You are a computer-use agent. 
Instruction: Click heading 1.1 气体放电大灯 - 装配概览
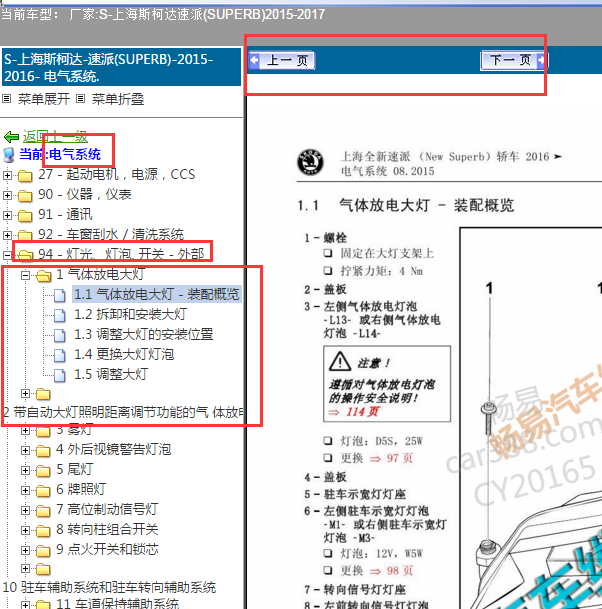click(x=406, y=205)
